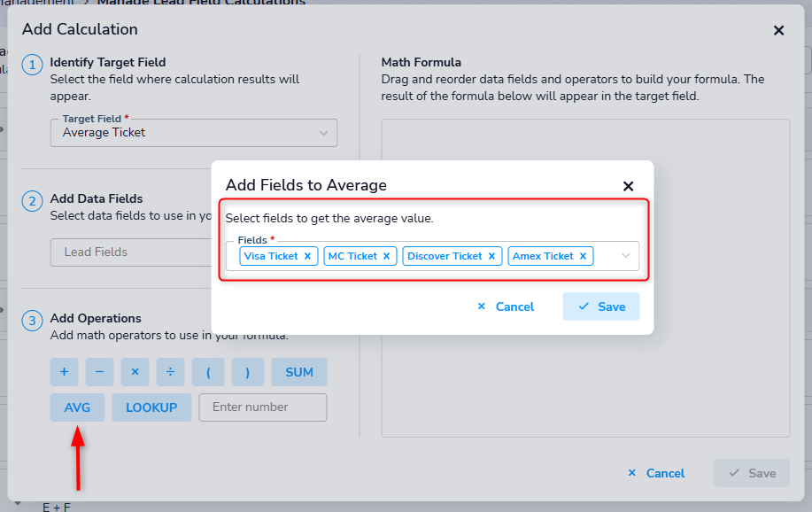Close the Add Fields to Average dialog

[x=628, y=186]
